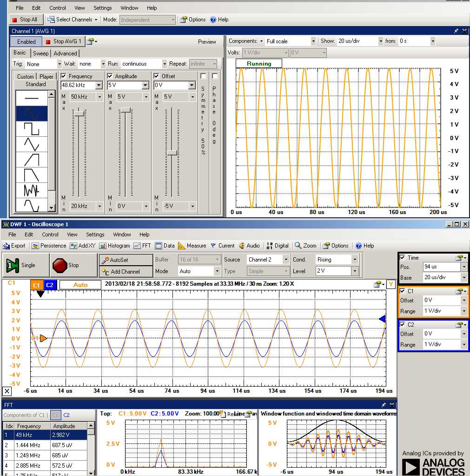This screenshot has width=470, height=476.
Task: Open the Advanced tab
Action: 66,54
